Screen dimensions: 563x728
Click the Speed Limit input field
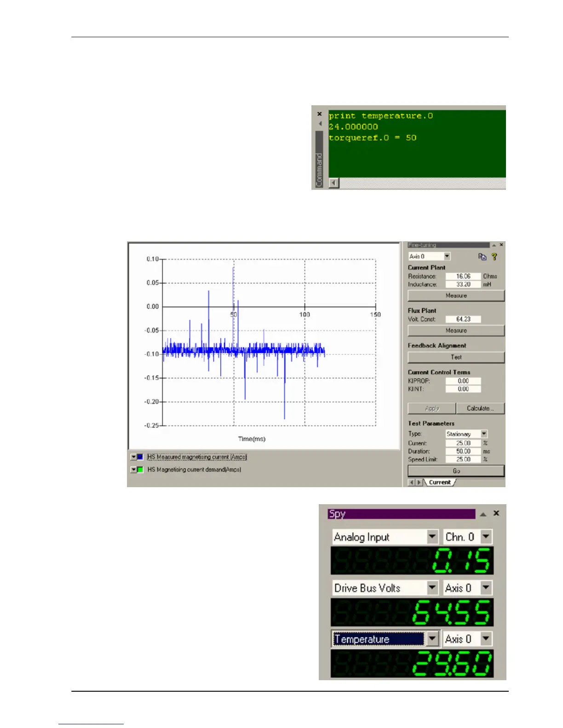(x=463, y=459)
